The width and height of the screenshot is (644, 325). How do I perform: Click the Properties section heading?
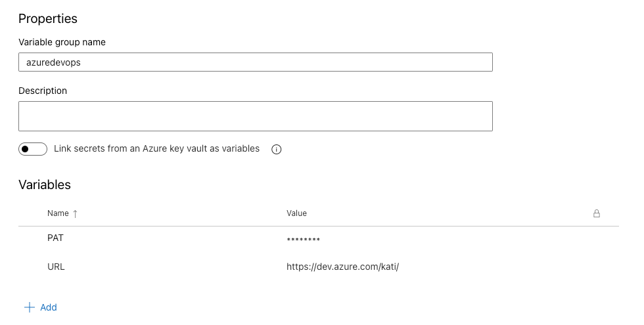click(47, 19)
